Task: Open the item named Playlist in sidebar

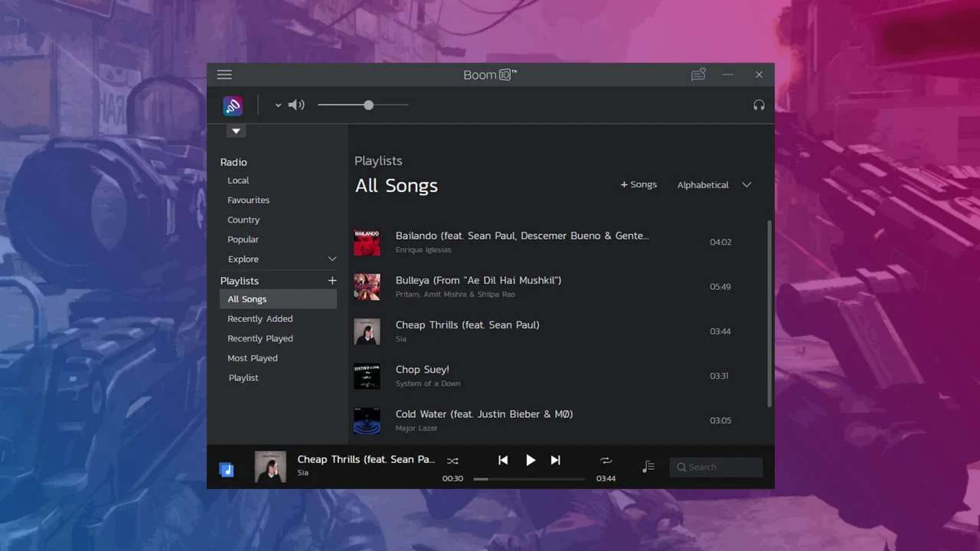Action: click(243, 378)
